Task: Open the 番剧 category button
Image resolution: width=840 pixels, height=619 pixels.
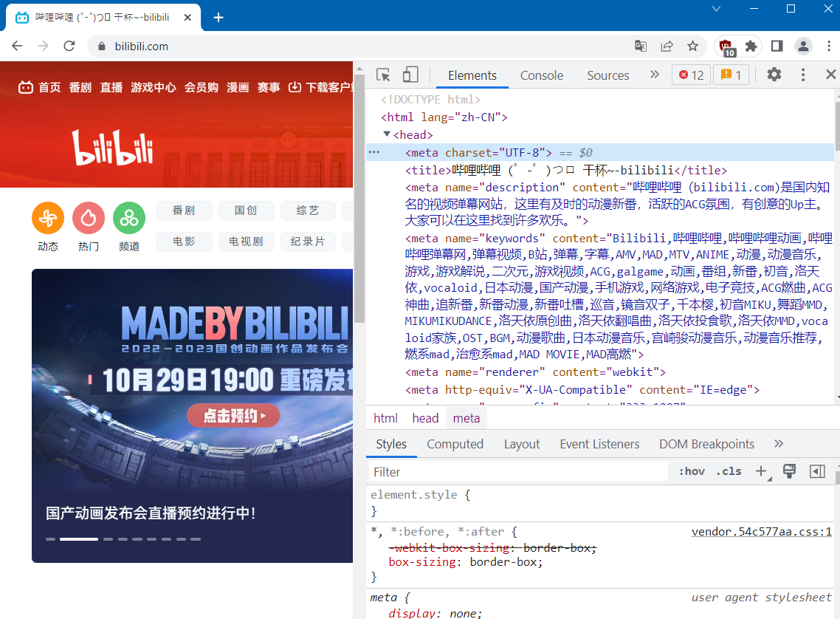Action: [x=185, y=211]
